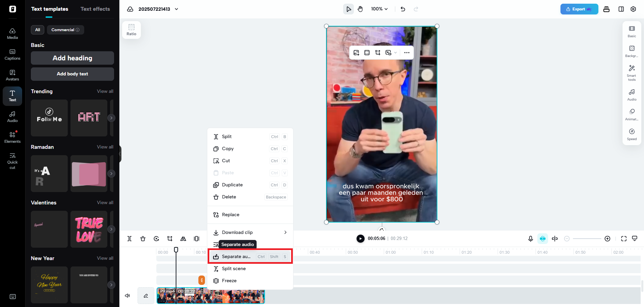Click the crop icon in timeline toolbar
Viewport: 644px width, 307px height.
(170, 239)
